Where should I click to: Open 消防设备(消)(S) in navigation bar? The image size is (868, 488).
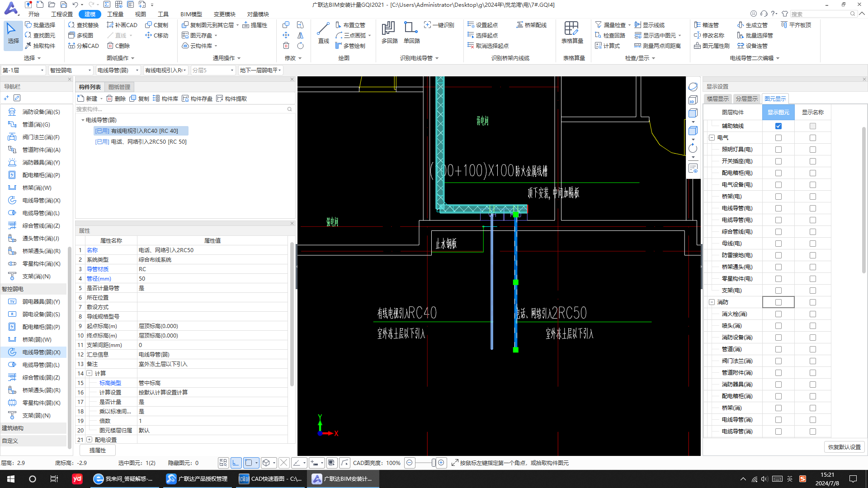pos(34,112)
